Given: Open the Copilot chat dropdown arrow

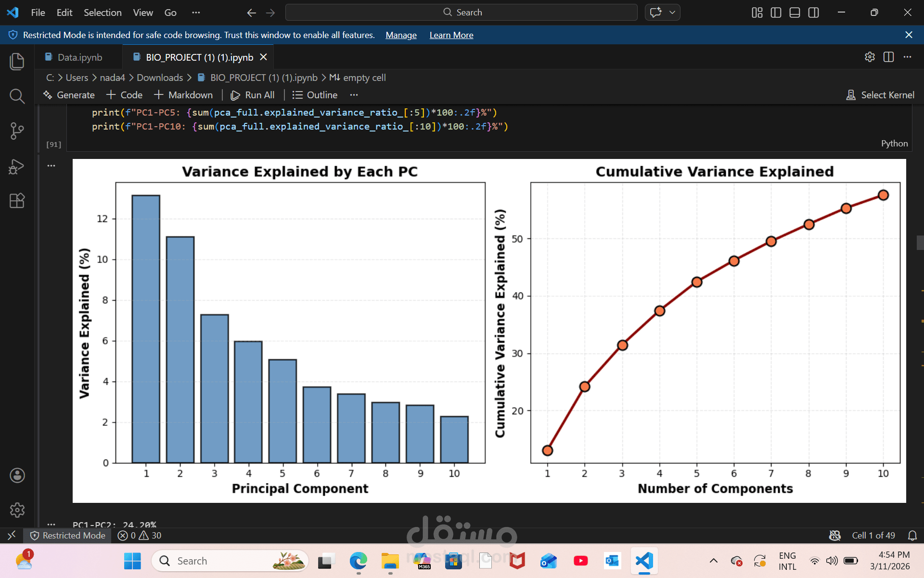Looking at the screenshot, I should pyautogui.click(x=672, y=13).
